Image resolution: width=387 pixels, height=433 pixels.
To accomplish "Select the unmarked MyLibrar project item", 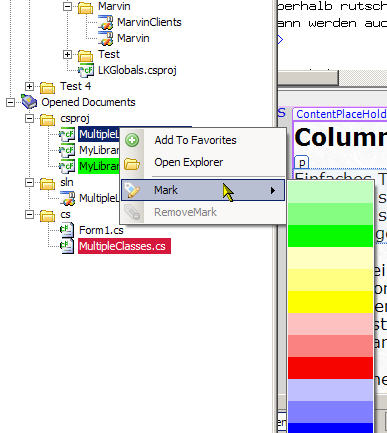I will click(99, 150).
